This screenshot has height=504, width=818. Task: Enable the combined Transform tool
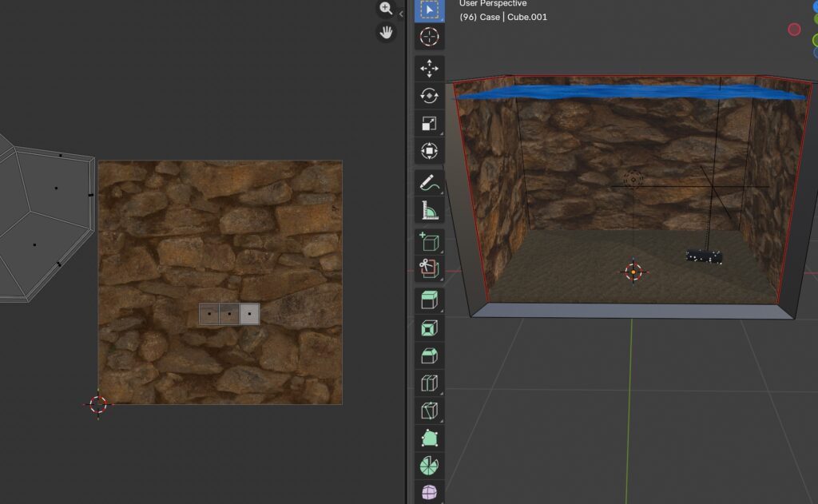pos(430,150)
